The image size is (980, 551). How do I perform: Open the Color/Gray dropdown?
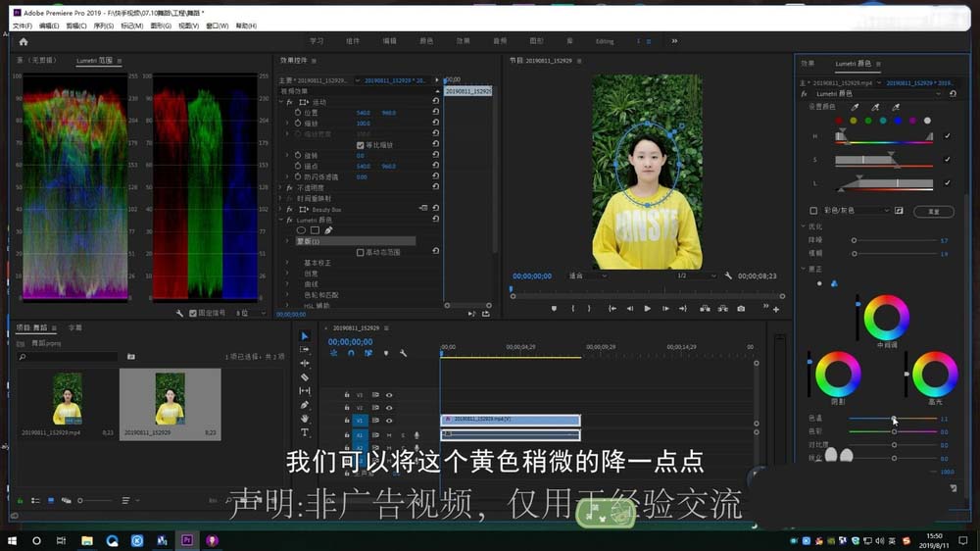click(x=857, y=211)
